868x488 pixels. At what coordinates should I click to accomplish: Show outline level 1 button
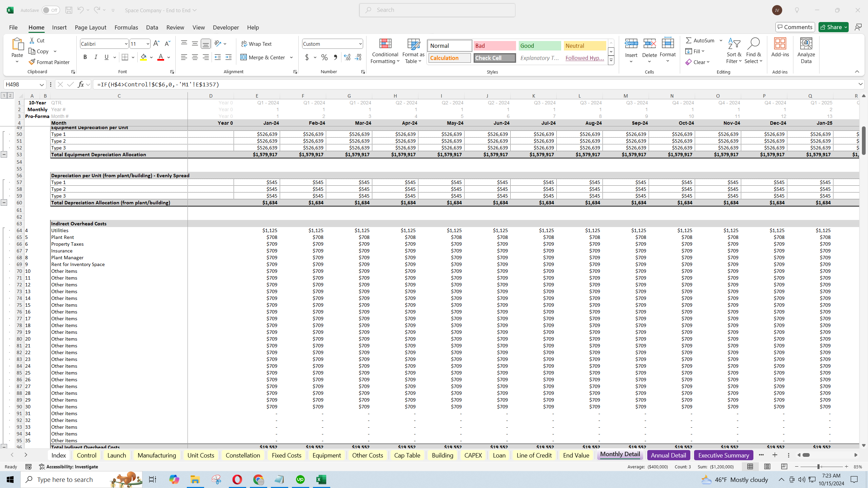pos(4,96)
